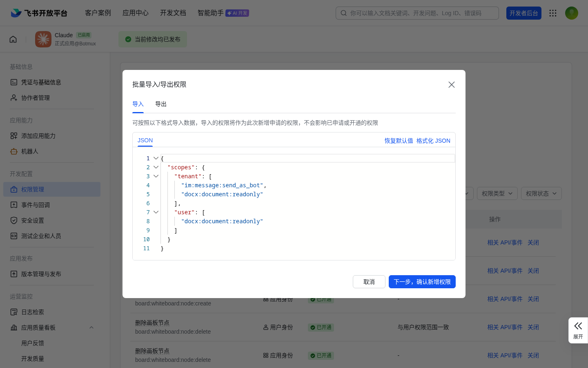
Task: Click 下一步，确认新增权限 button
Action: (422, 282)
